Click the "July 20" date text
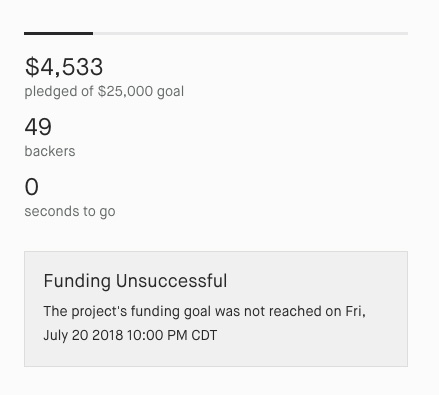439x395 pixels. [x=66, y=335]
